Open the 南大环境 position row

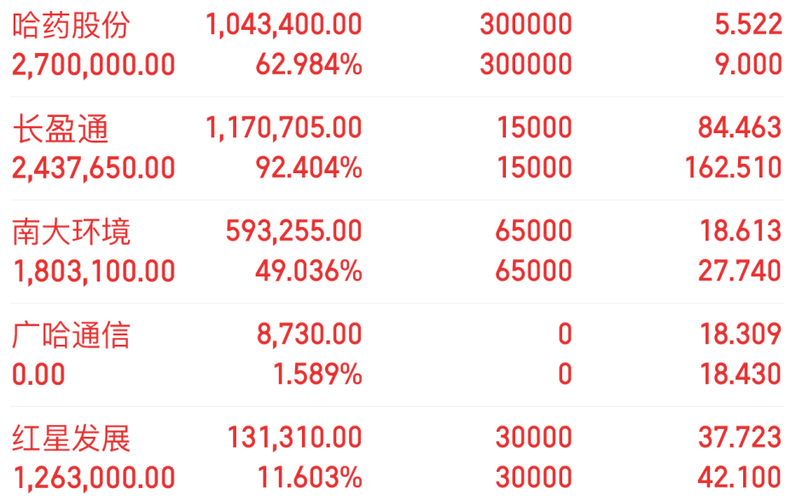(x=396, y=252)
